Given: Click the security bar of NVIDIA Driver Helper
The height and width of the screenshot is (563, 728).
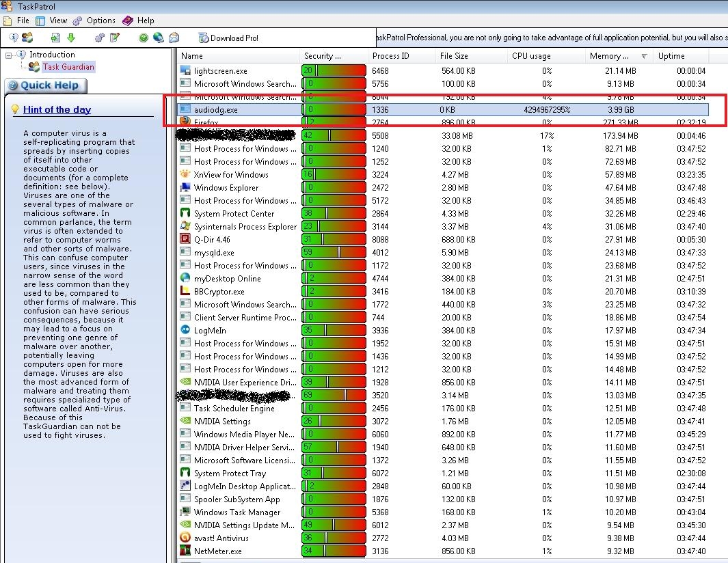Looking at the screenshot, I should coord(334,448).
